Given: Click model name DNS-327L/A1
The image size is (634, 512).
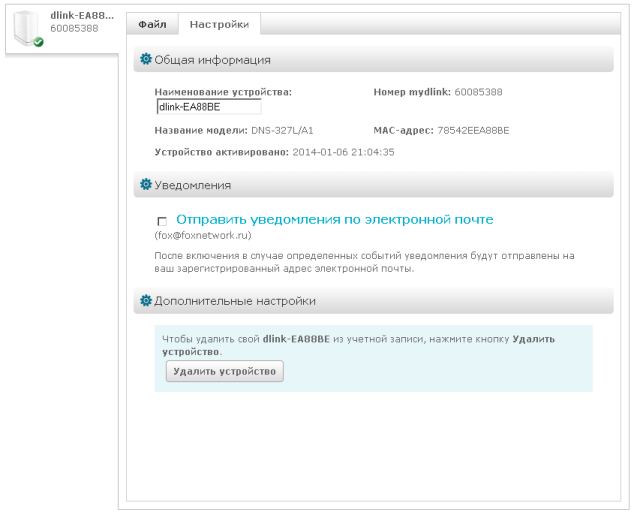Looking at the screenshot, I should tap(282, 131).
